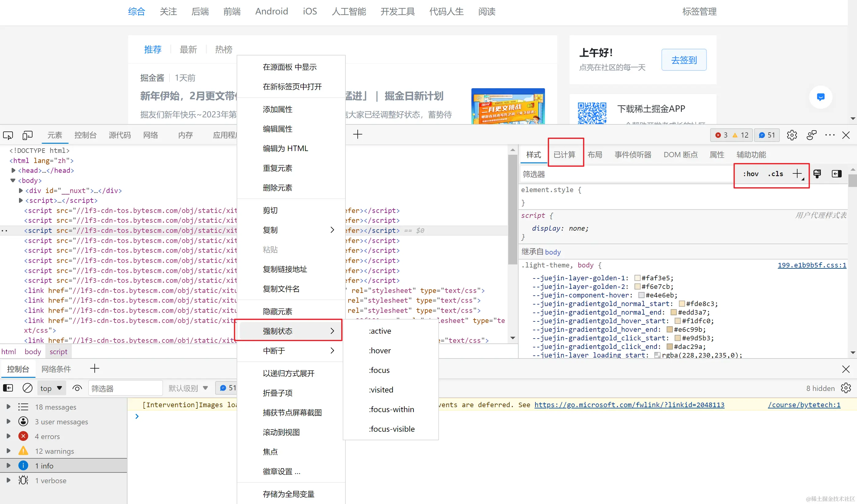Toggle the .cls class editor
Image resolution: width=857 pixels, height=504 pixels.
[775, 174]
